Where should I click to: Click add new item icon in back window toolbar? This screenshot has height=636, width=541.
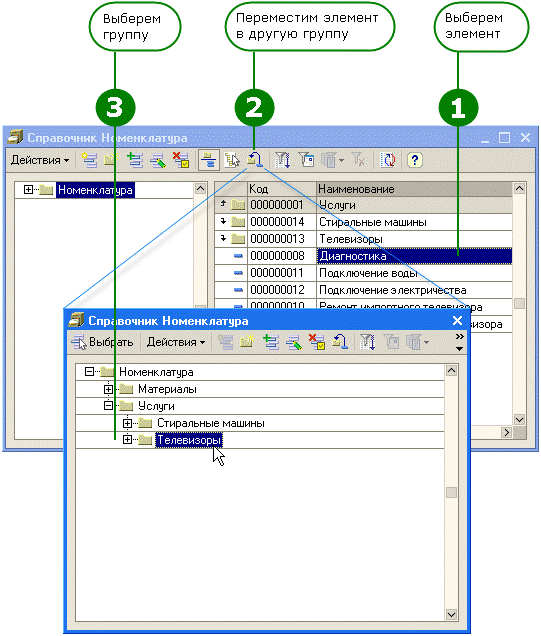[89, 160]
